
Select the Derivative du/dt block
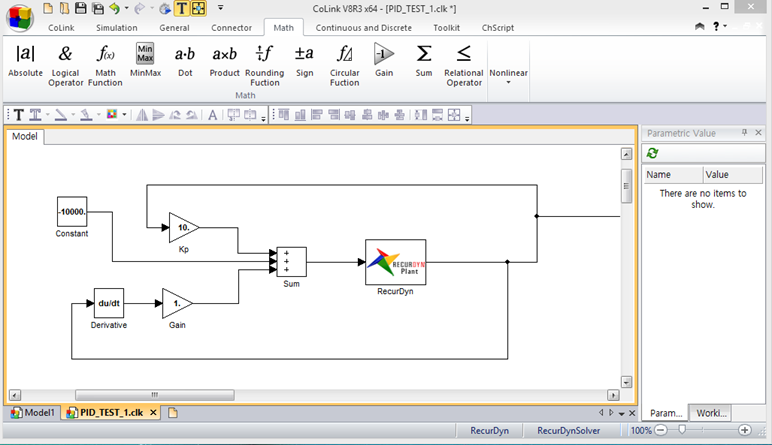(109, 303)
